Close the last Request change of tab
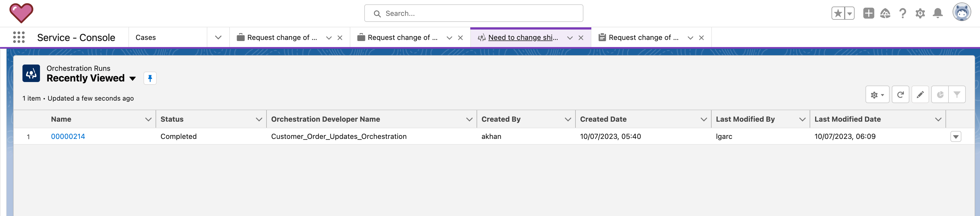This screenshot has height=216, width=980. click(701, 37)
